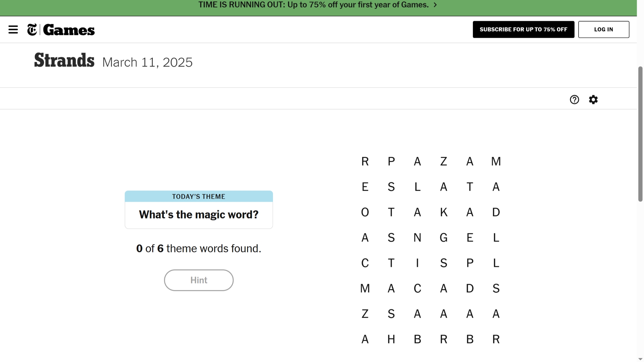Select the letter O in the grid
The height and width of the screenshot is (362, 644).
(365, 212)
